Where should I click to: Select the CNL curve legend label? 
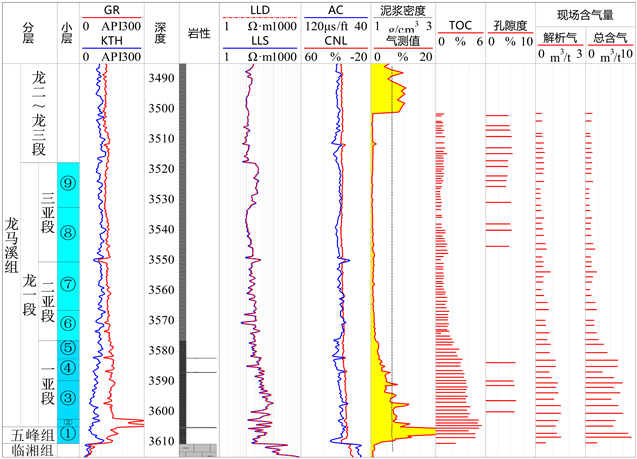point(335,41)
